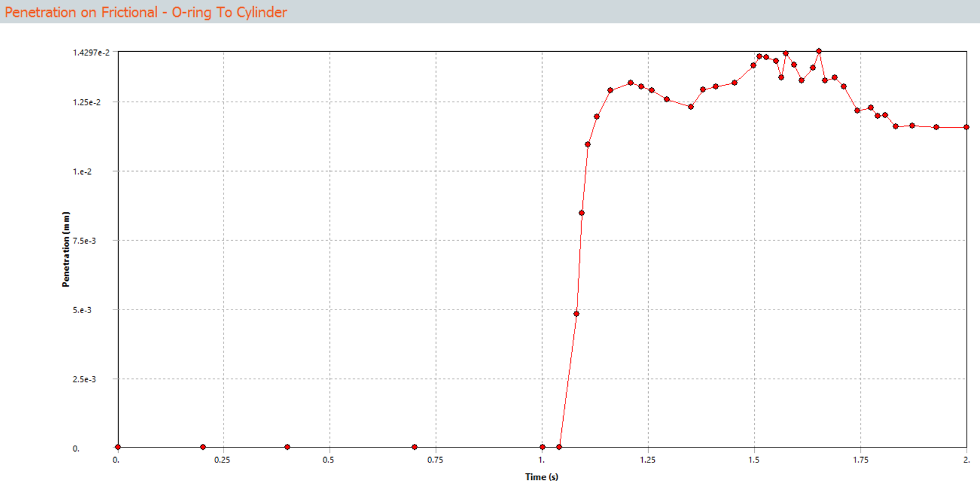Click the data point near 0.2 seconds
The image size is (980, 489).
tap(203, 447)
